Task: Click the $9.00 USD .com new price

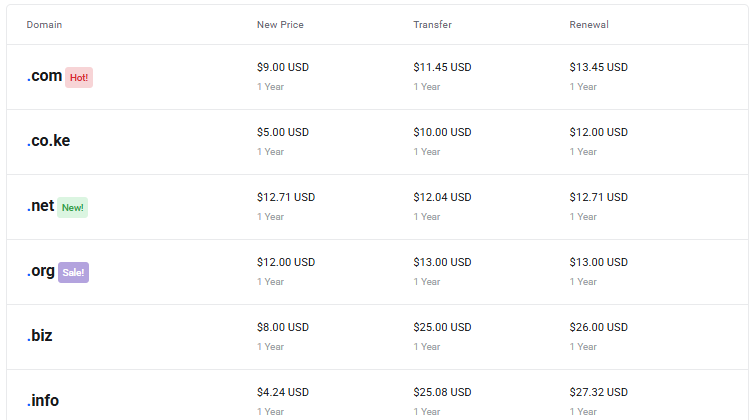Action: pos(283,67)
